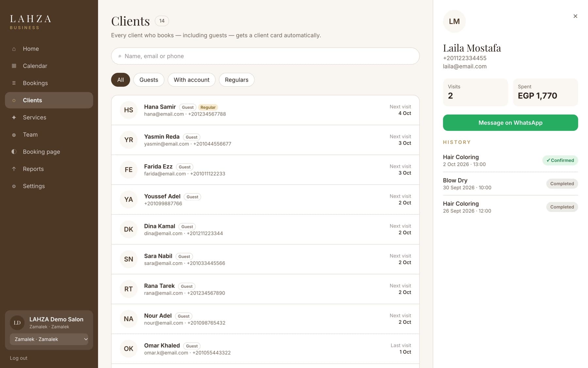588x368 pixels.
Task: Click the Regular badge on Hana Samir
Action: 208,107
